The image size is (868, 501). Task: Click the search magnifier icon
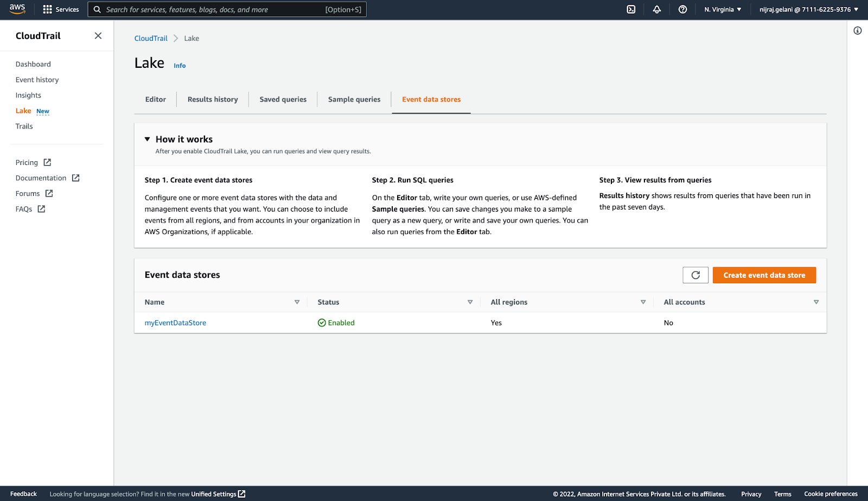[97, 9]
